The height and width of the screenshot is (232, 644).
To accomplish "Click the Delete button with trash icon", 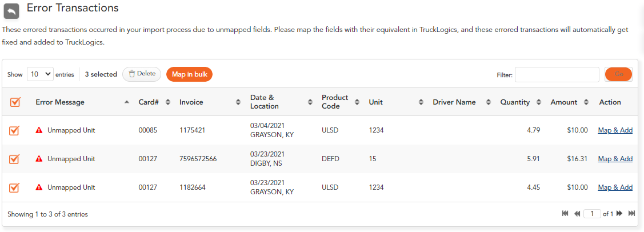I will coord(142,74).
